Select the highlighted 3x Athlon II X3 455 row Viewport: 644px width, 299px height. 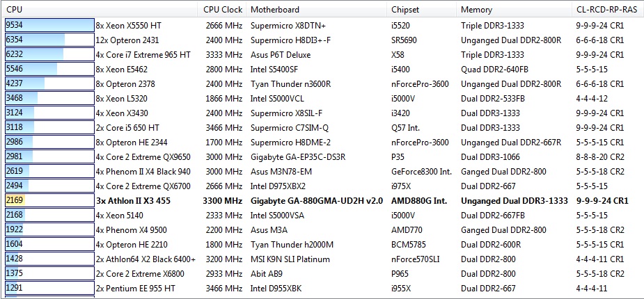coord(135,200)
